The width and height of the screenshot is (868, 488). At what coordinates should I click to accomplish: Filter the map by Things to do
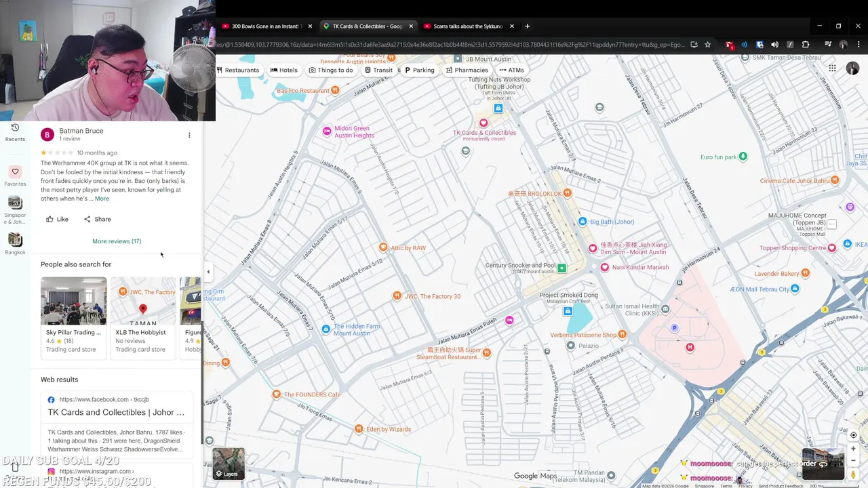(x=331, y=70)
